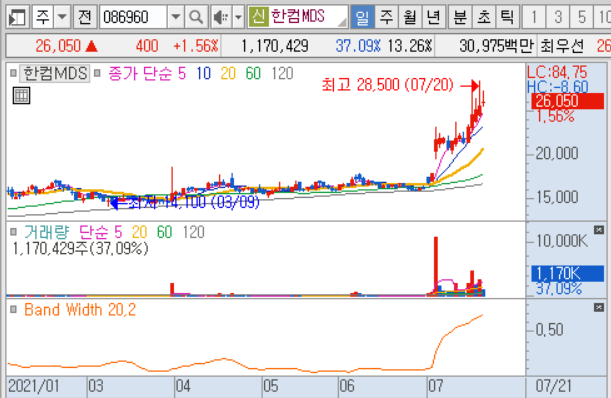Select the stock code field 086960

(134, 17)
